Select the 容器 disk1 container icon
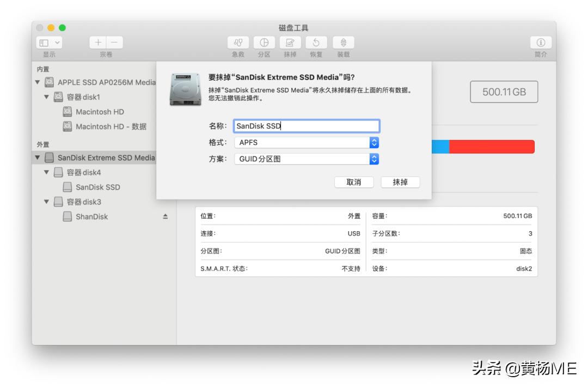The image size is (588, 387). [x=58, y=97]
